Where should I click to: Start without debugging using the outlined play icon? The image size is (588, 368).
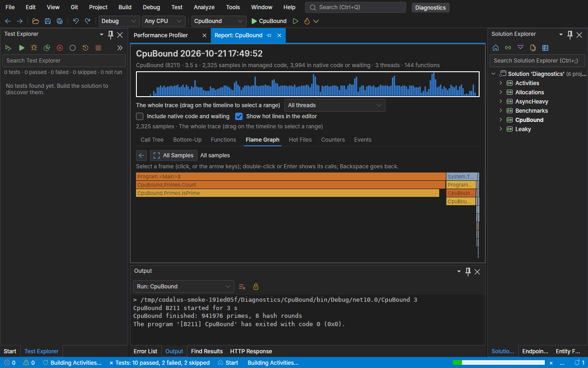(295, 21)
